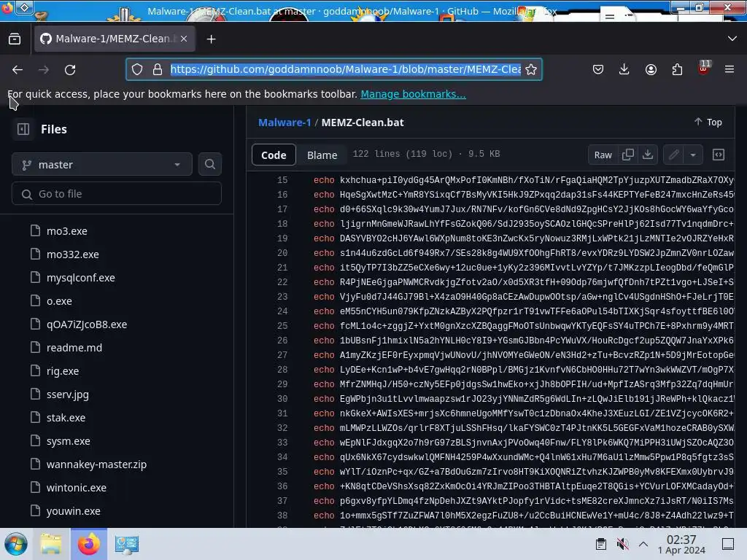The width and height of the screenshot is (747, 560).
Task: Focus the Go to file field
Action: click(116, 194)
